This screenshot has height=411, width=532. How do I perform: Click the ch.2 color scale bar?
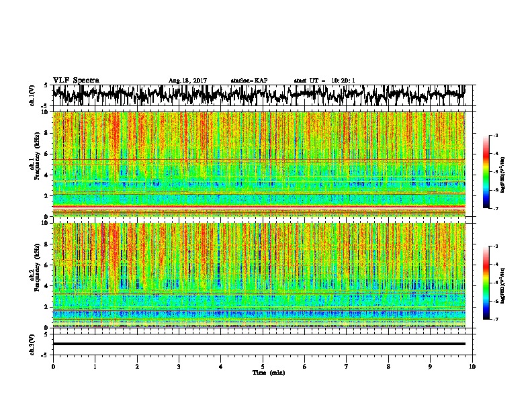point(486,283)
